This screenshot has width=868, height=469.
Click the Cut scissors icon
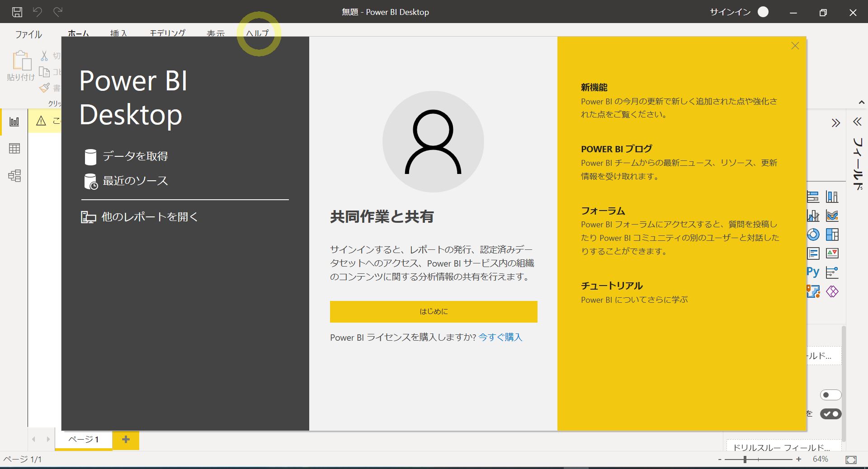44,56
